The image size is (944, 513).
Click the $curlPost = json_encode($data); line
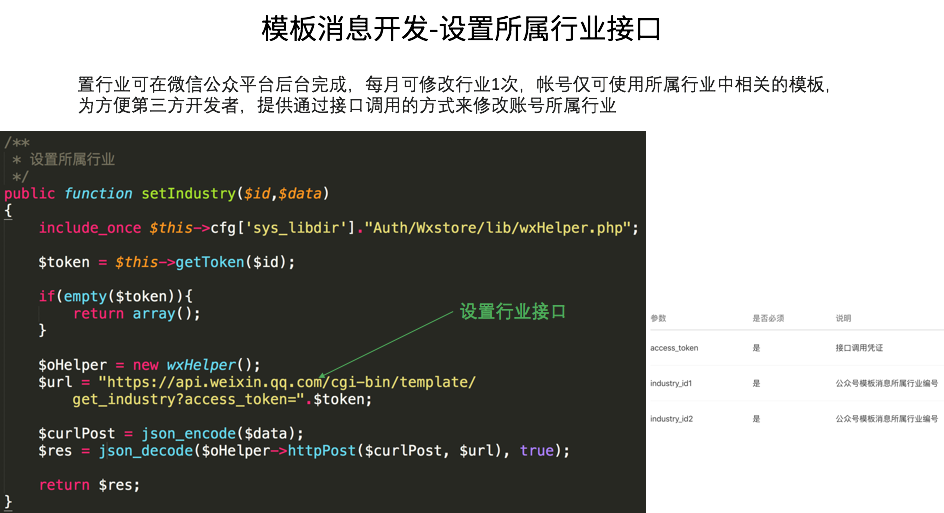171,434
